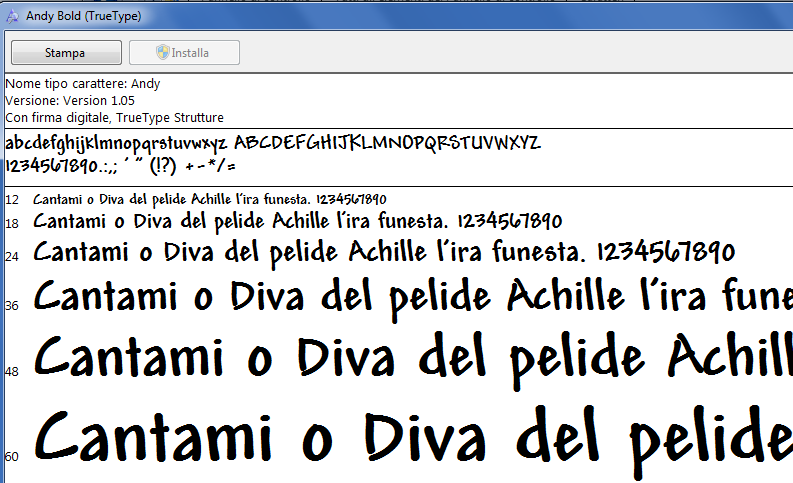Image resolution: width=793 pixels, height=483 pixels.
Task: Click the font icon in title bar
Action: pos(13,16)
